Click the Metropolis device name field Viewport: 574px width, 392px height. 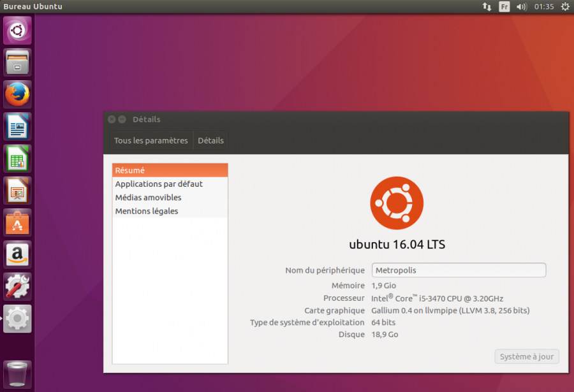point(459,270)
